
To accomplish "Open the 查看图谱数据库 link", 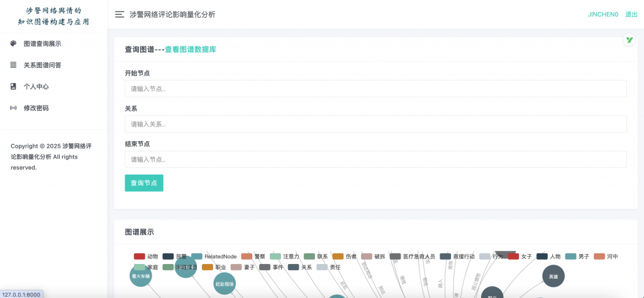I will point(191,50).
